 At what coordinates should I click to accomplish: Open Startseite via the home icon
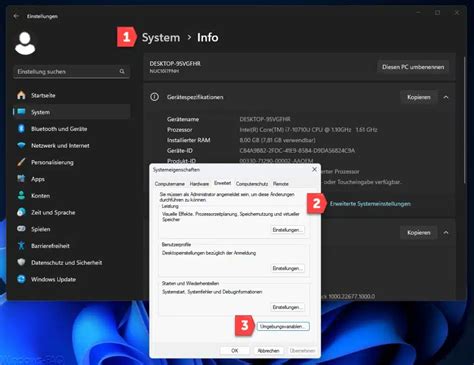point(21,95)
